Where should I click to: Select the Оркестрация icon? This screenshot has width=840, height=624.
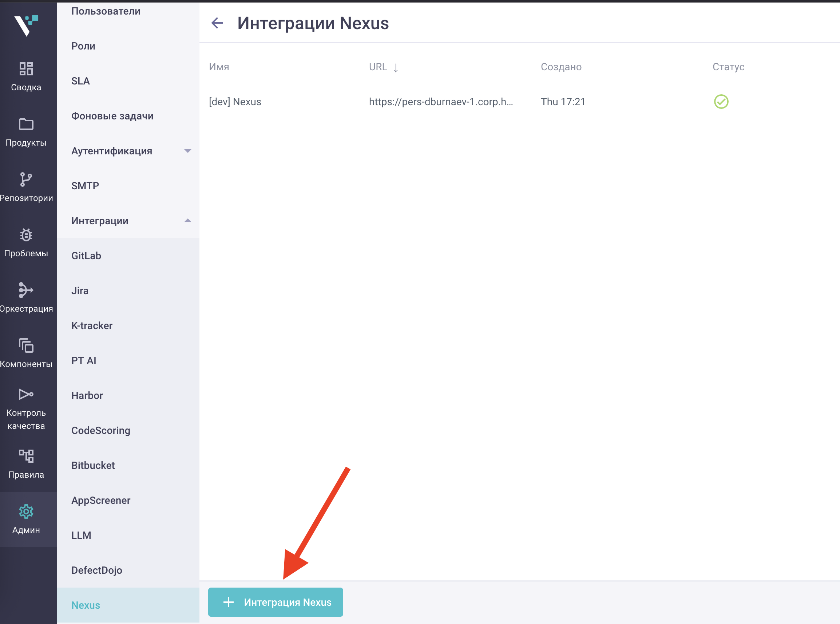click(x=26, y=290)
